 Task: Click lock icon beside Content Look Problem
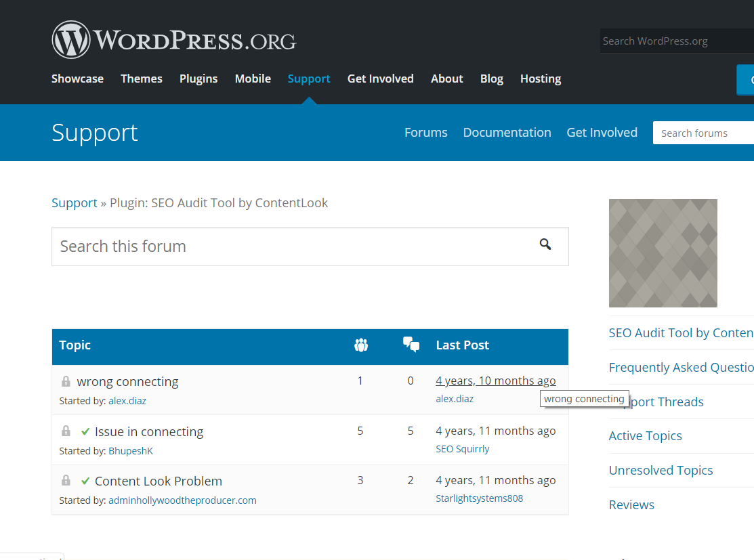[x=66, y=480]
